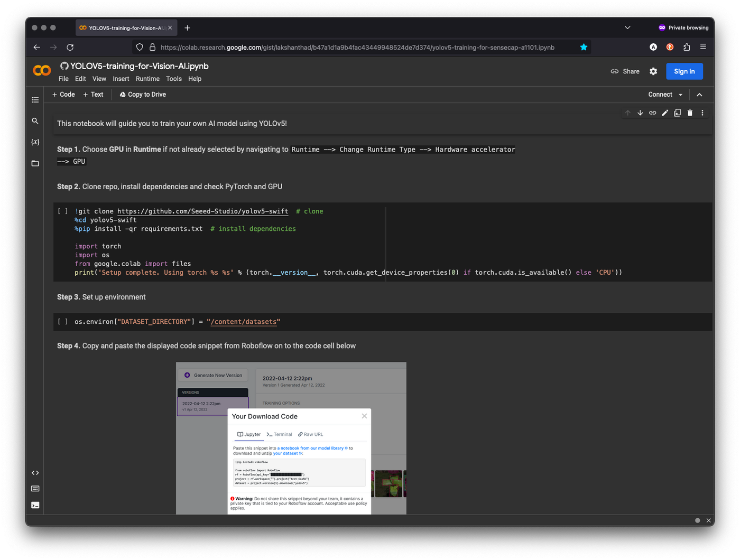Open tracking protection shield icon
The width and height of the screenshot is (740, 560).
(140, 47)
